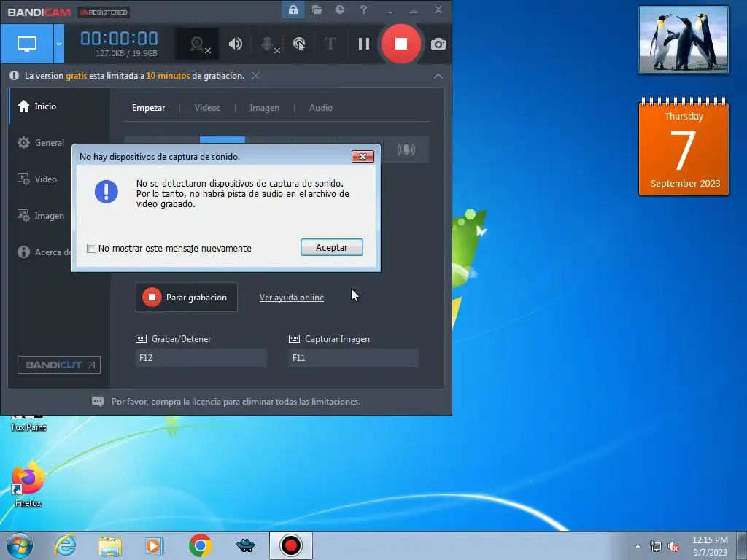Open the General settings section
This screenshot has width=747, height=560.
[41, 142]
